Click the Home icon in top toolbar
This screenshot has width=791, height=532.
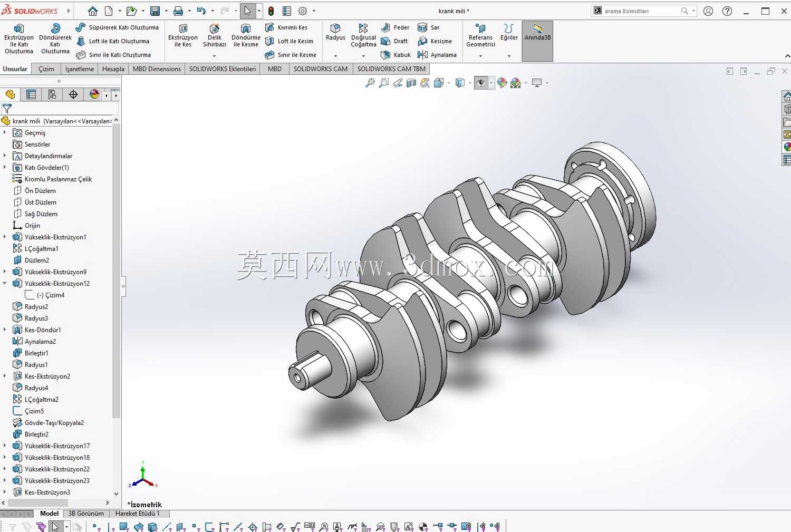pyautogui.click(x=93, y=11)
